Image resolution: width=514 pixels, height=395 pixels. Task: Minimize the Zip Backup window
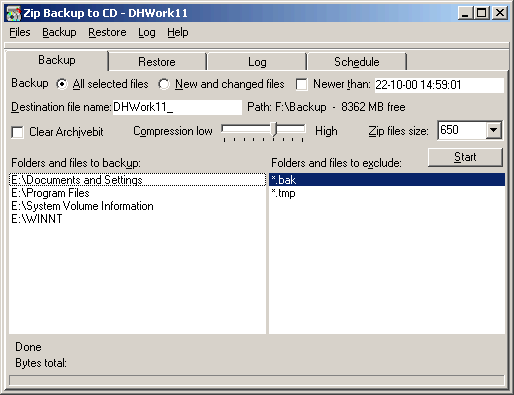point(465,13)
